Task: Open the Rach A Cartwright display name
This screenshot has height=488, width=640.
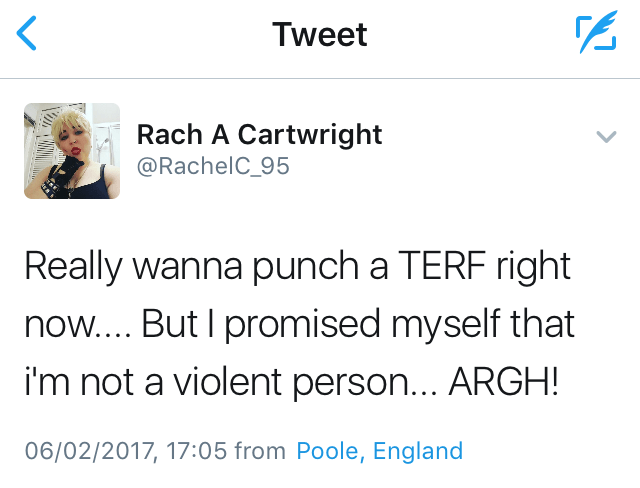Action: pyautogui.click(x=259, y=135)
